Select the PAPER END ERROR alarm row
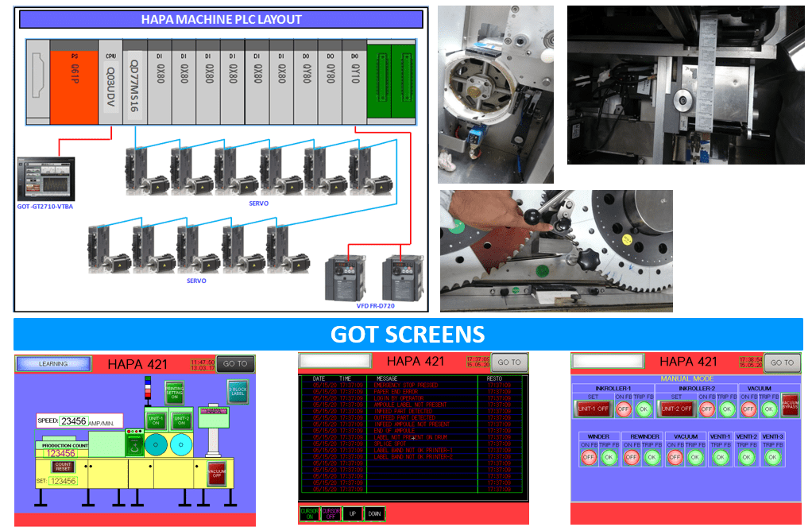This screenshot has width=812, height=527. (x=413, y=392)
